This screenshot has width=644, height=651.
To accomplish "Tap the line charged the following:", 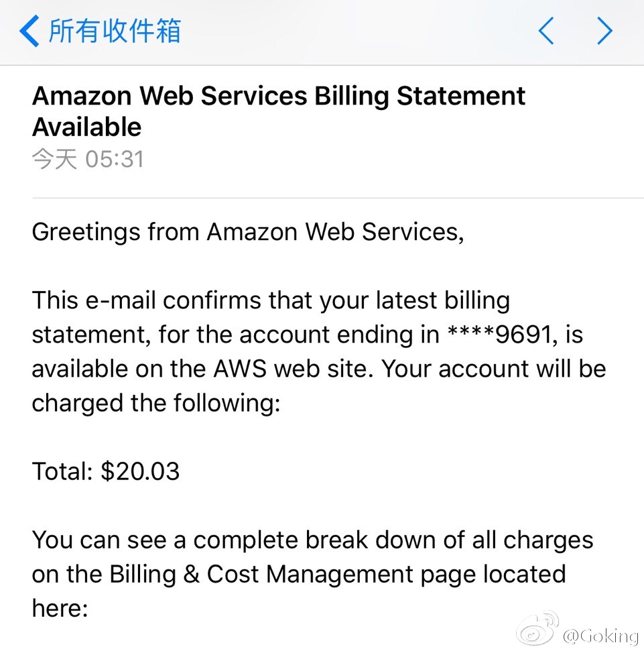I will [x=156, y=403].
